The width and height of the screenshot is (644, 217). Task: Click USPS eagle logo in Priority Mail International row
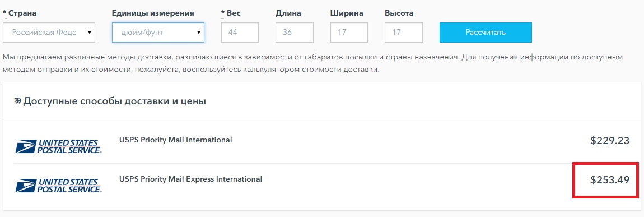(58, 146)
